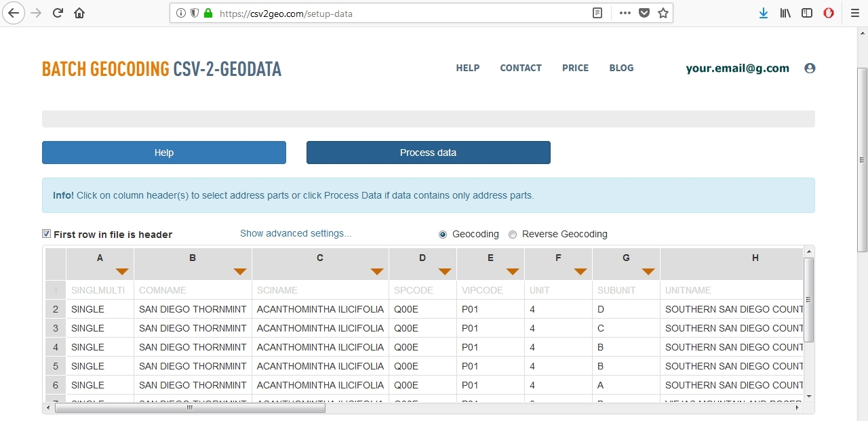This screenshot has width=868, height=421.
Task: Click the site information icon in address bar
Action: [180, 13]
